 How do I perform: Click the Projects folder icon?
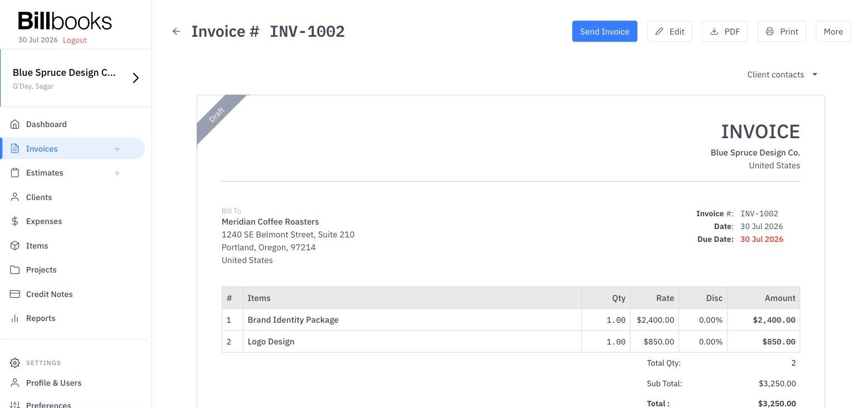15,270
